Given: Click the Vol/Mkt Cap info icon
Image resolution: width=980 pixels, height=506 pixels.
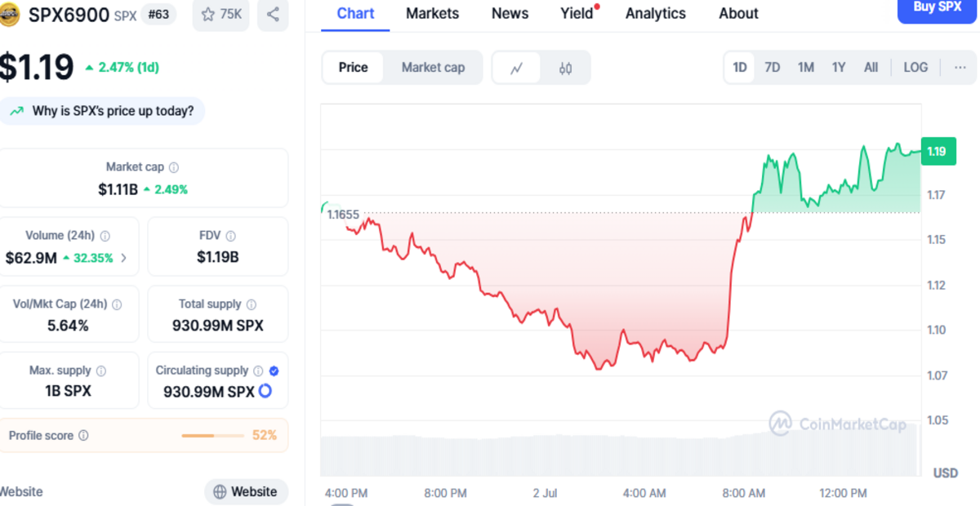Looking at the screenshot, I should coord(117,304).
